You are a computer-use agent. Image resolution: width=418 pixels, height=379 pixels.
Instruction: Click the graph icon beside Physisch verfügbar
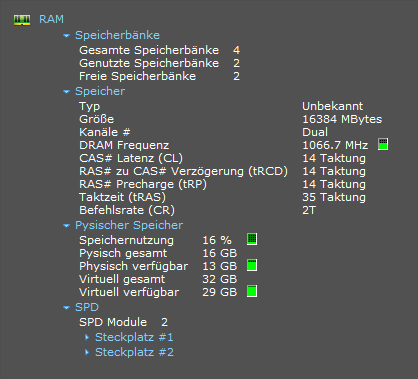click(x=252, y=265)
